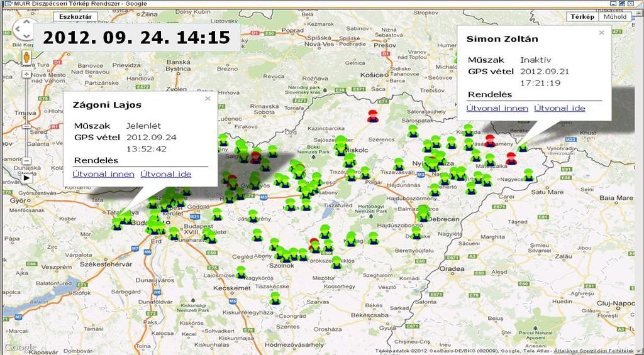
Task: Pan the map left with arrow control
Action: [18, 30]
